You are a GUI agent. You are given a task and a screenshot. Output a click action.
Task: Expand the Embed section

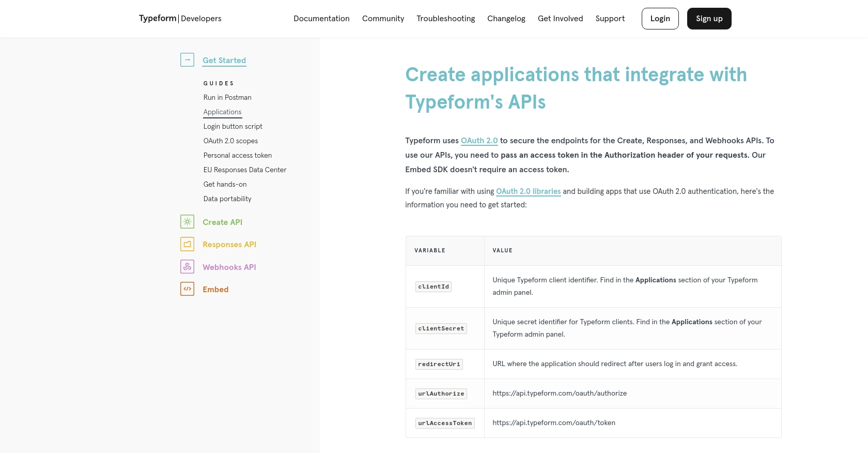[215, 290]
